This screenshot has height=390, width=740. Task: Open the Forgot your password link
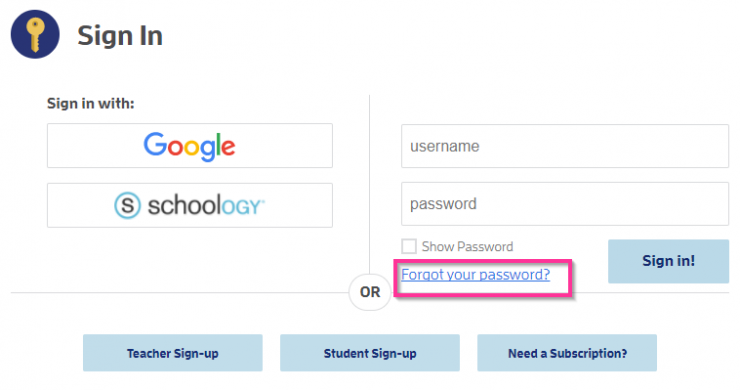tap(475, 274)
